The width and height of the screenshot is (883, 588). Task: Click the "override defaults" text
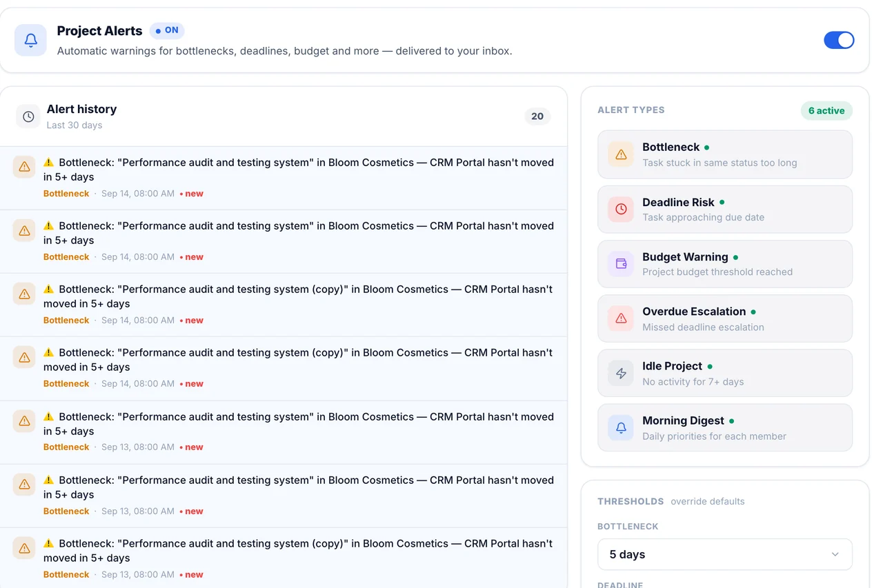708,501
